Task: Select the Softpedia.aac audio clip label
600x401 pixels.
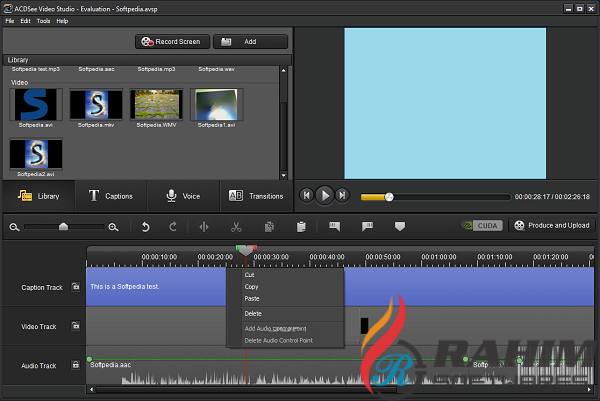Action: [111, 365]
